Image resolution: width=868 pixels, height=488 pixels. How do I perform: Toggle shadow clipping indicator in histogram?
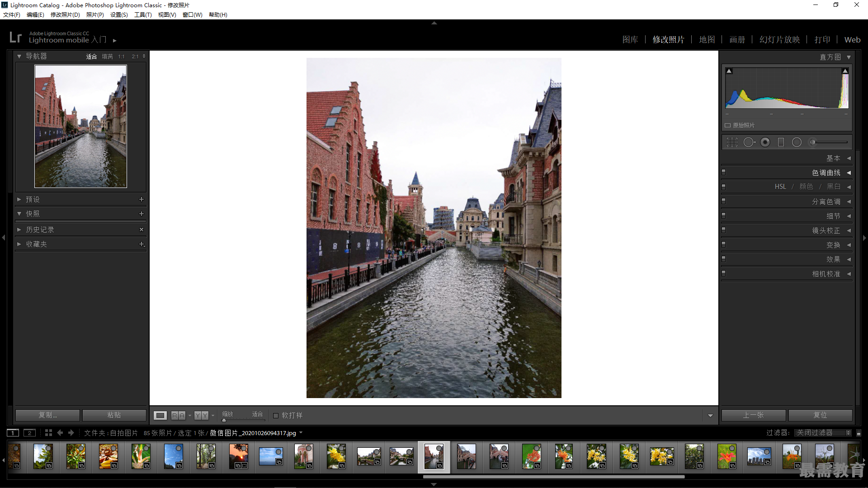[x=729, y=71]
